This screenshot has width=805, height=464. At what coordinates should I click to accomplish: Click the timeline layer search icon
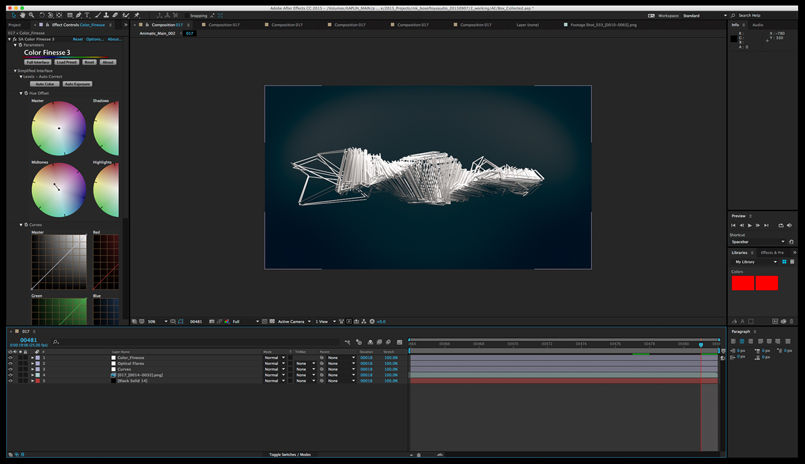[x=56, y=342]
